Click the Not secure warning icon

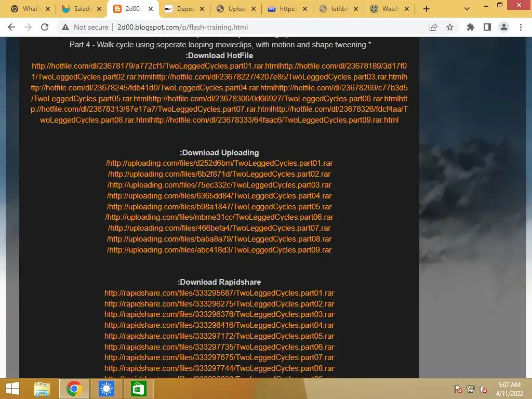tap(65, 27)
